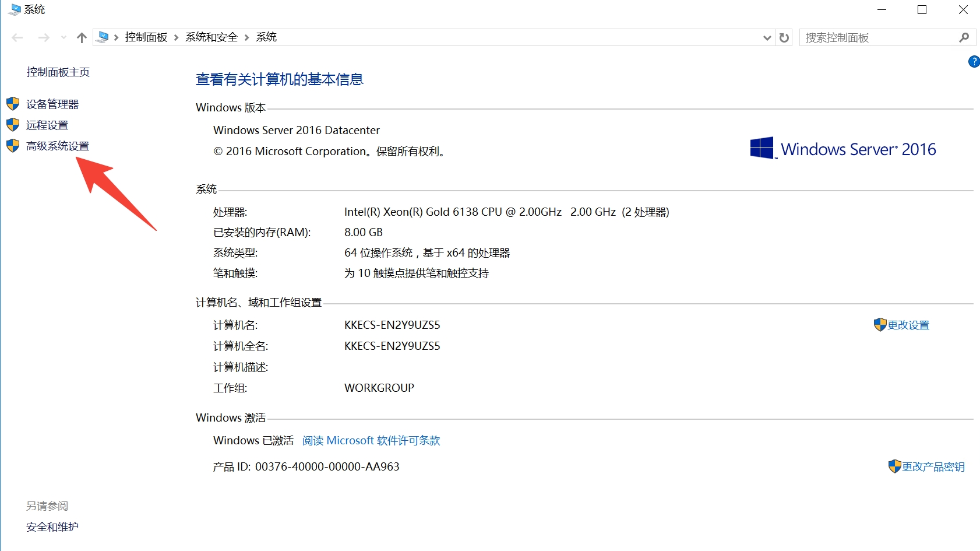Click 高级系统设置 link
The width and height of the screenshot is (980, 551).
pos(58,146)
